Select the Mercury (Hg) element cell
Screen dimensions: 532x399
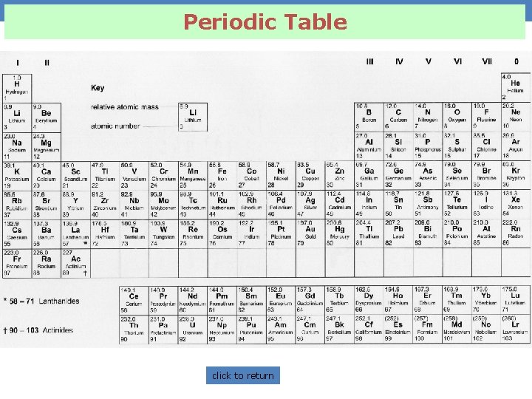(x=340, y=233)
